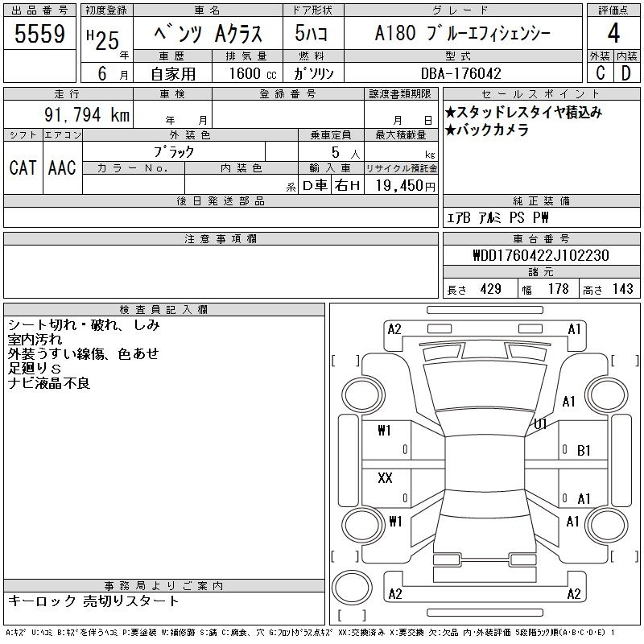Click inspector note 室内汚れ
This screenshot has height=644, width=644.
(35, 340)
